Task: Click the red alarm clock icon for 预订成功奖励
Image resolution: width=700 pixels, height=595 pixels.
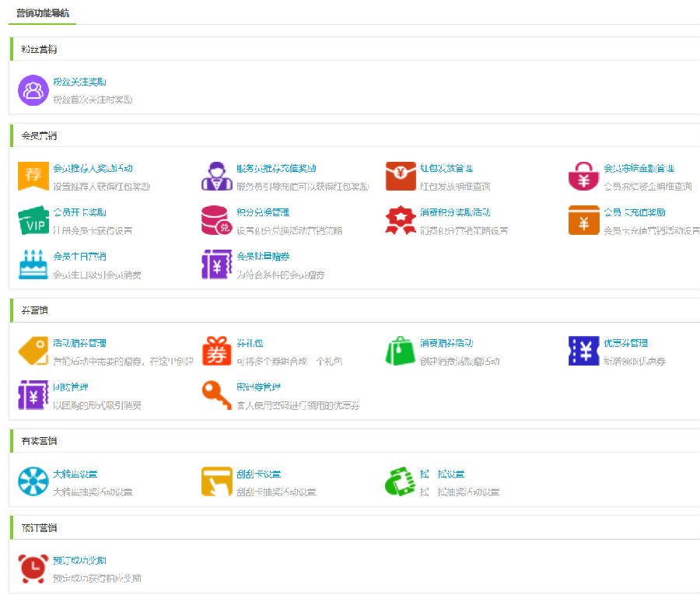Action: [33, 569]
